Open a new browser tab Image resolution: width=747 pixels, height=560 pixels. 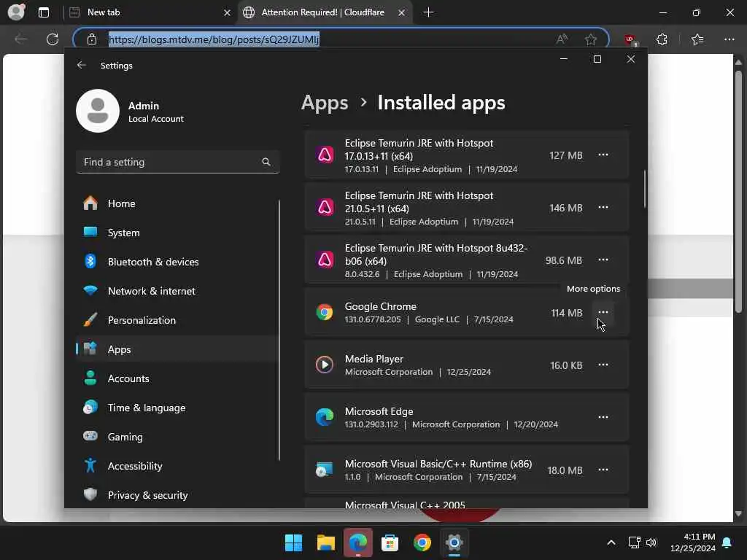tap(428, 12)
